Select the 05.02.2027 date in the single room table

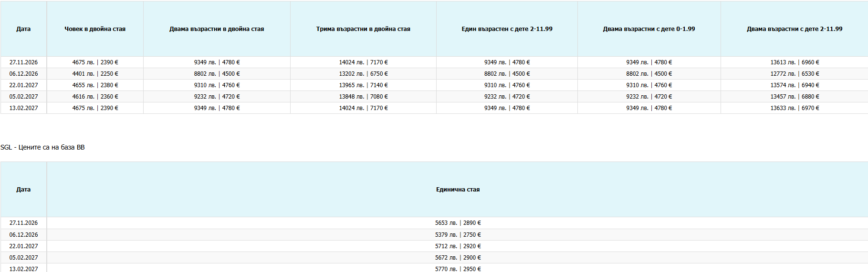click(23, 258)
